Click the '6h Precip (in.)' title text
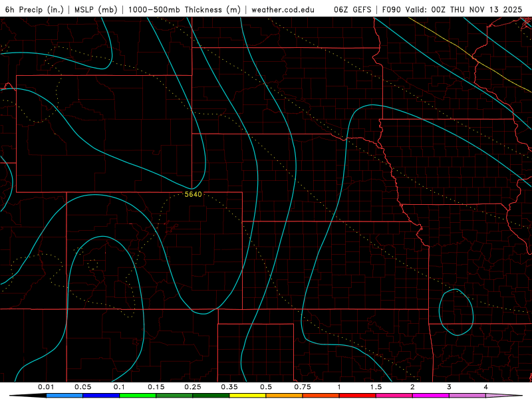Viewport: 532px width, 399px height. pyautogui.click(x=35, y=9)
